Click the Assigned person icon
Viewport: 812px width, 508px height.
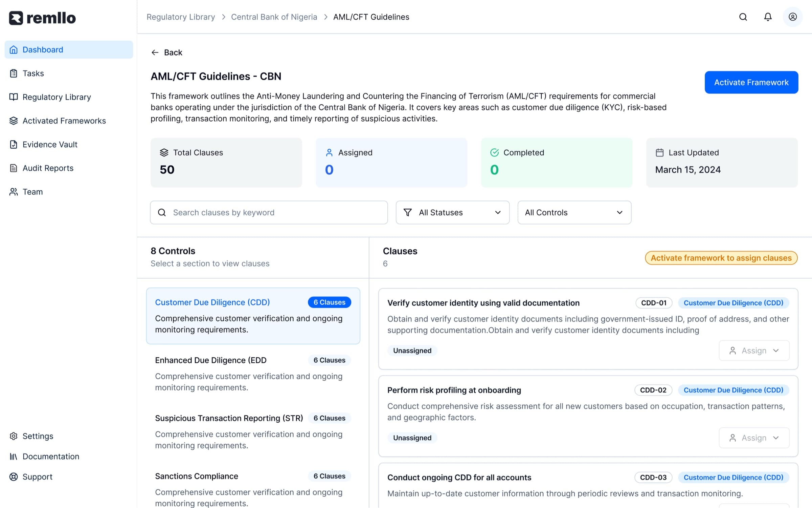(329, 153)
